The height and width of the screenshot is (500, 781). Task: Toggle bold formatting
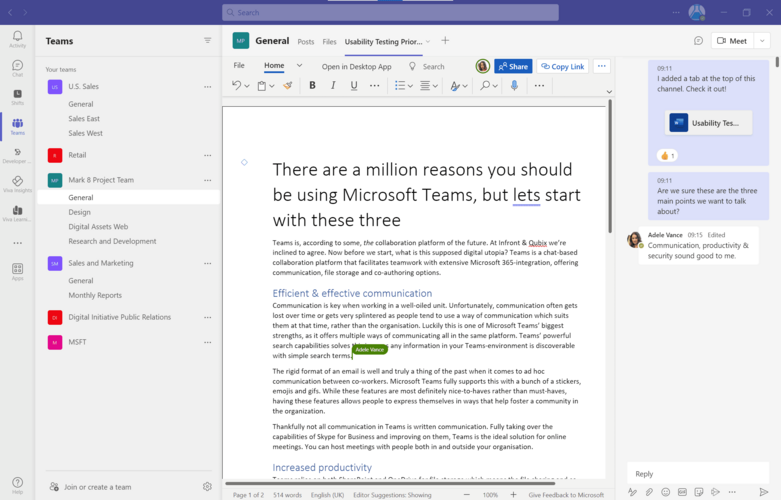[312, 86]
